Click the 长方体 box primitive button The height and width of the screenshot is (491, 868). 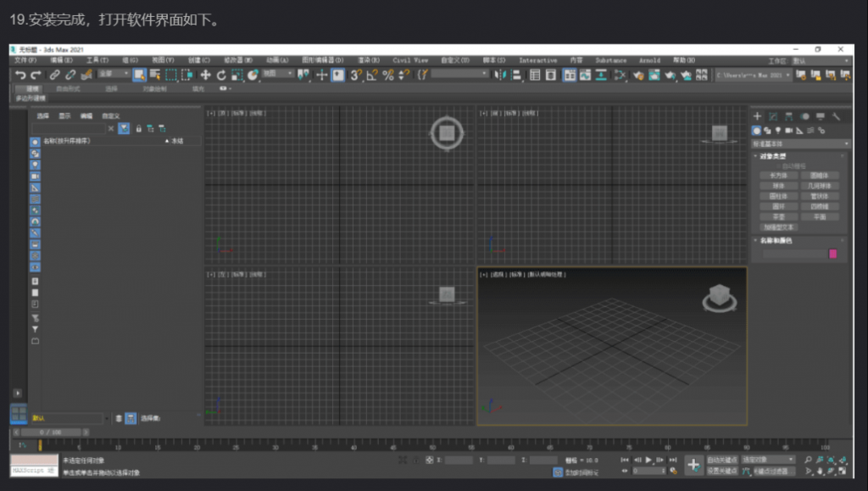point(778,176)
